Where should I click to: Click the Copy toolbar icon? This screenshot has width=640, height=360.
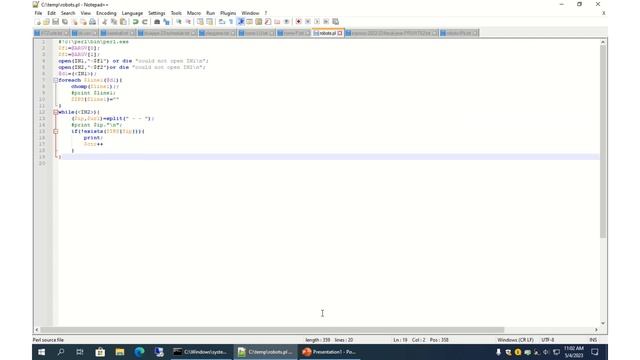coord(114,22)
